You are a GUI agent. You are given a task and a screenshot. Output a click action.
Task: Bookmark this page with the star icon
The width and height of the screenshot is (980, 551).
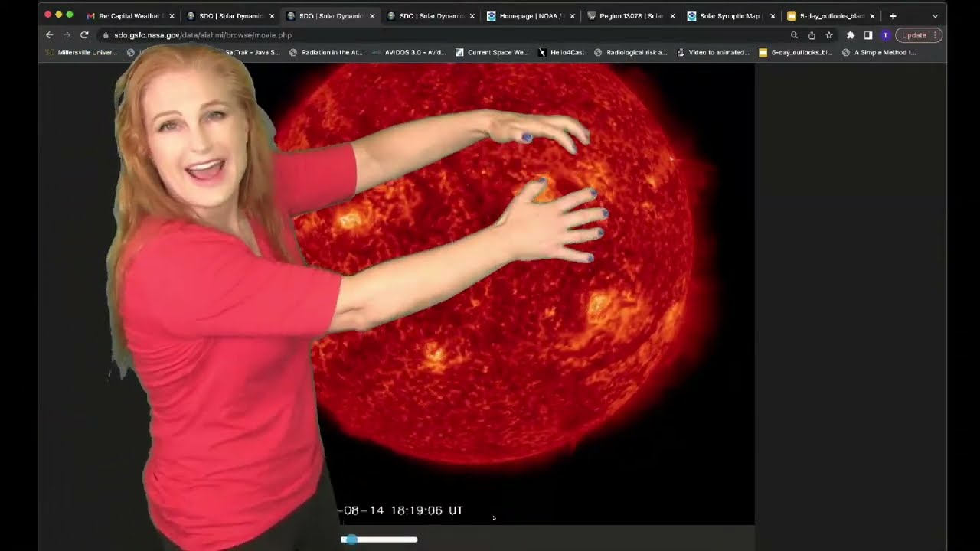(x=829, y=35)
